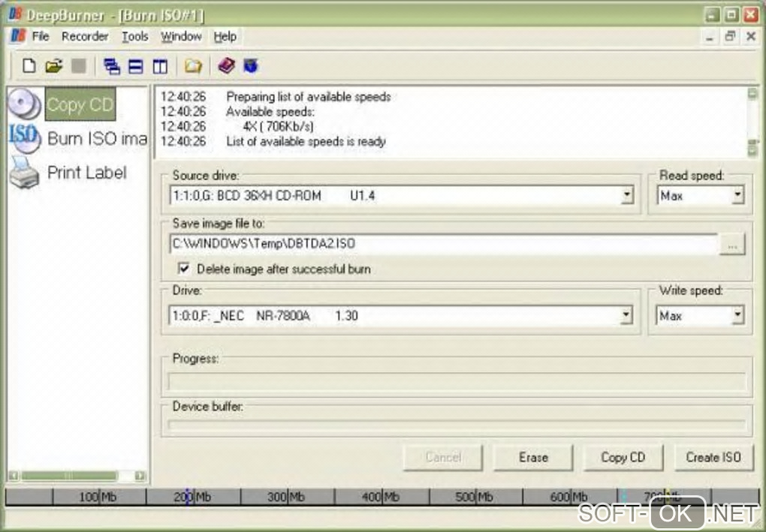Open the Help menu
The height and width of the screenshot is (532, 766).
coord(225,36)
